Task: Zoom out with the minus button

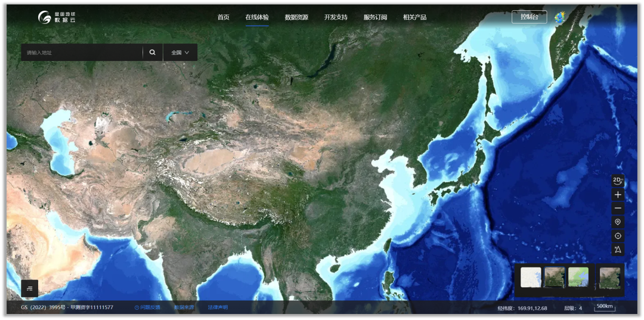Action: click(618, 208)
